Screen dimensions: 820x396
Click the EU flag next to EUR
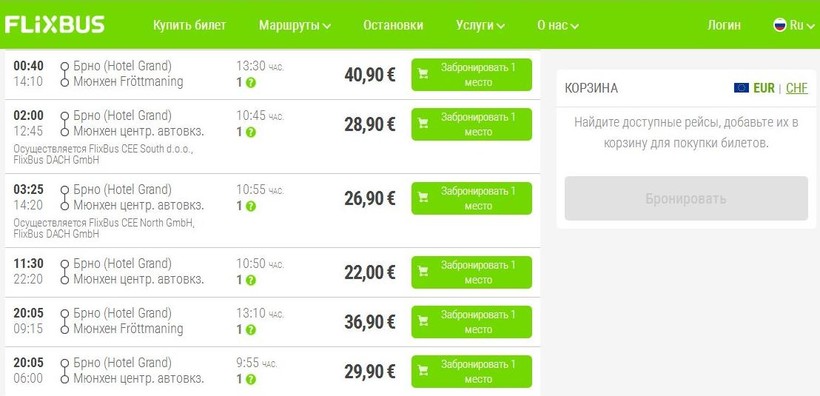(741, 88)
